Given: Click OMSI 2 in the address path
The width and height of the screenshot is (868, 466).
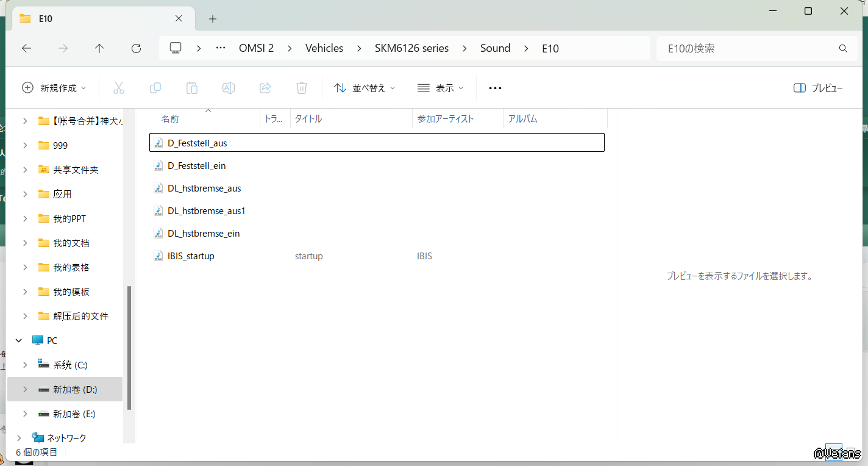Looking at the screenshot, I should coord(256,48).
